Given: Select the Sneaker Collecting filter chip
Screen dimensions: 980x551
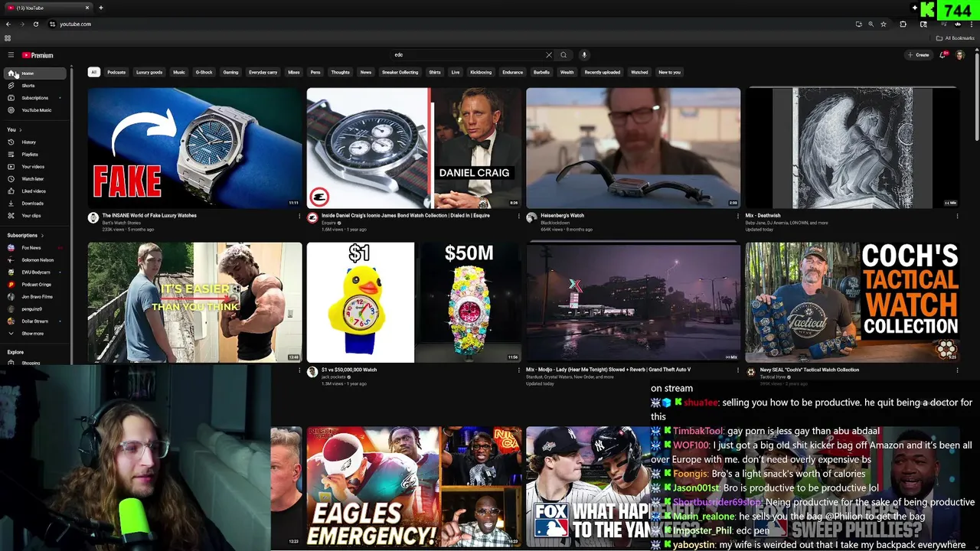Looking at the screenshot, I should [x=400, y=72].
